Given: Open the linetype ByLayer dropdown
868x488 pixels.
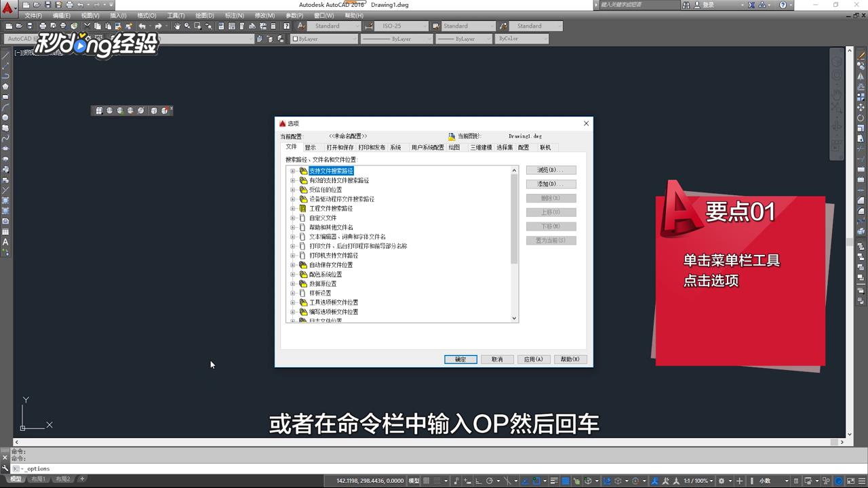Looking at the screenshot, I should point(396,39).
